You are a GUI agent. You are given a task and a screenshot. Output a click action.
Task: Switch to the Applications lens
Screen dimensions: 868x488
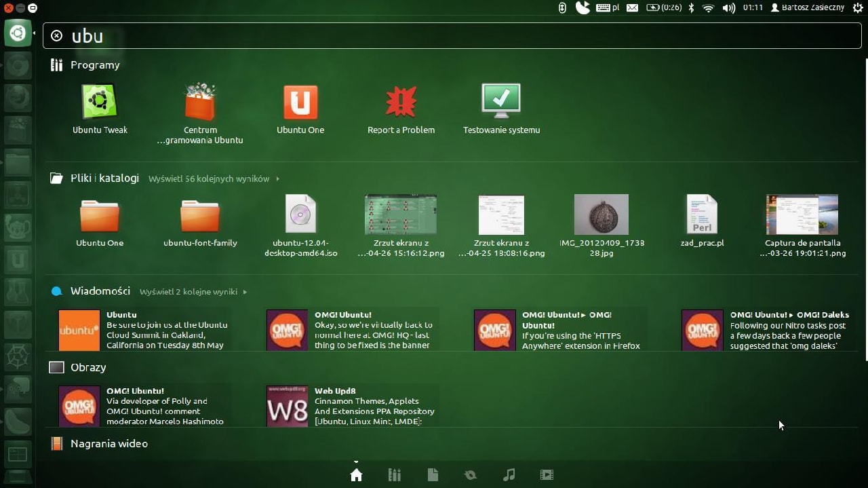[395, 475]
